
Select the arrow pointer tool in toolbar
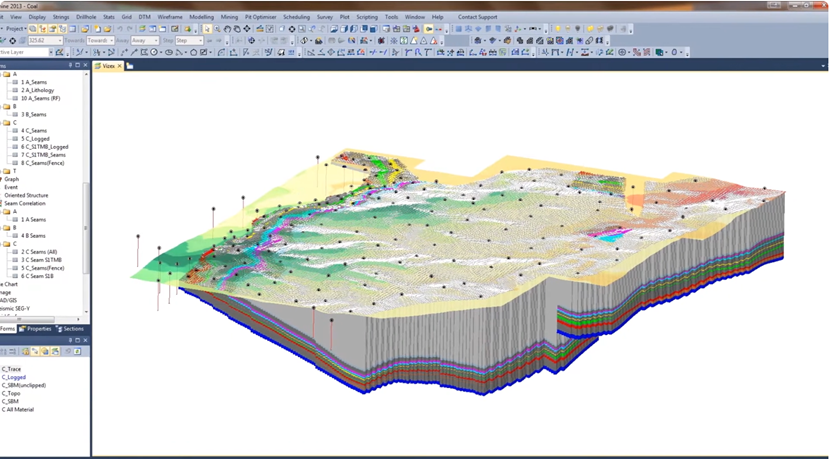[x=207, y=29]
